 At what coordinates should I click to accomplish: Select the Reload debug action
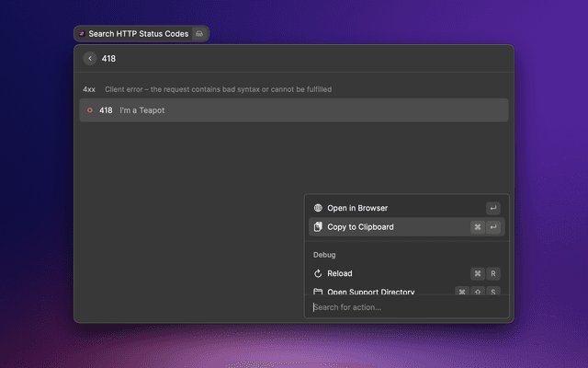click(340, 273)
